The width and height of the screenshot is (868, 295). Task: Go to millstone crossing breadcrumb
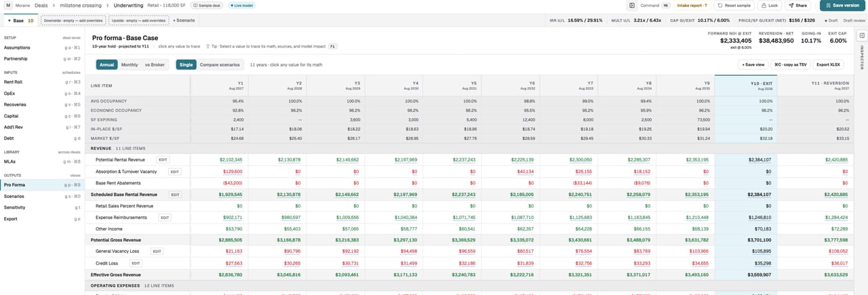80,5
